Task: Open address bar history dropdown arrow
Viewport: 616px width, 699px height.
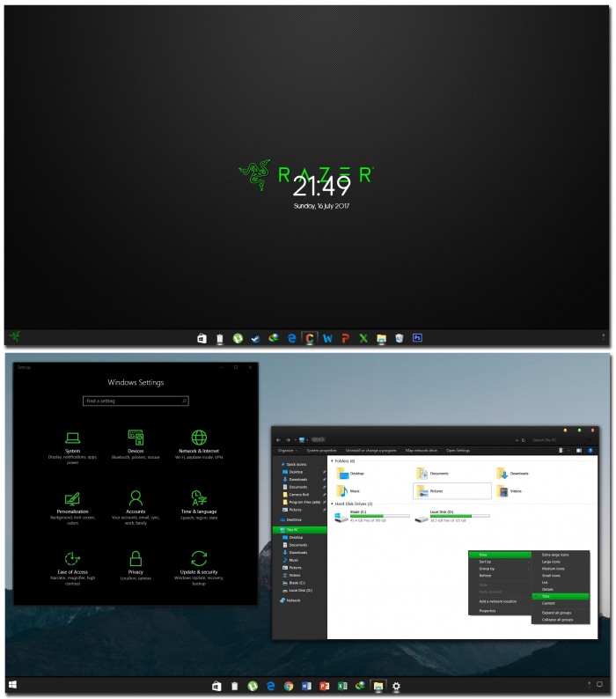Action: [517, 440]
